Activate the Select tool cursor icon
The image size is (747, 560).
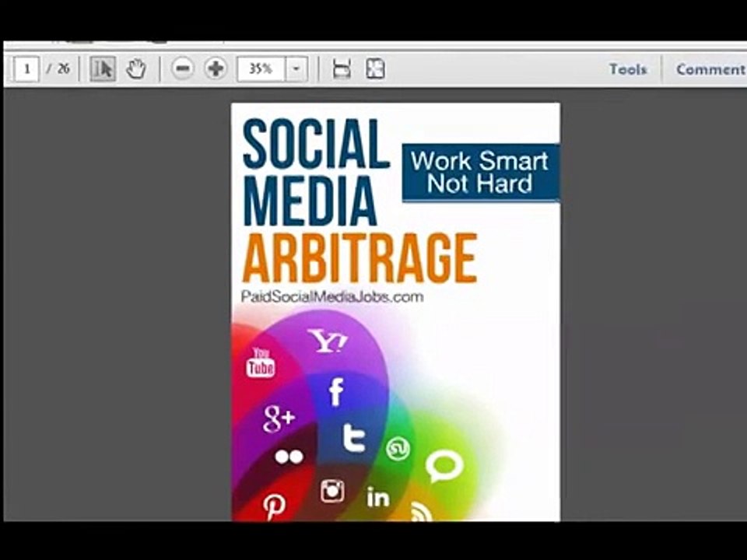tap(103, 69)
